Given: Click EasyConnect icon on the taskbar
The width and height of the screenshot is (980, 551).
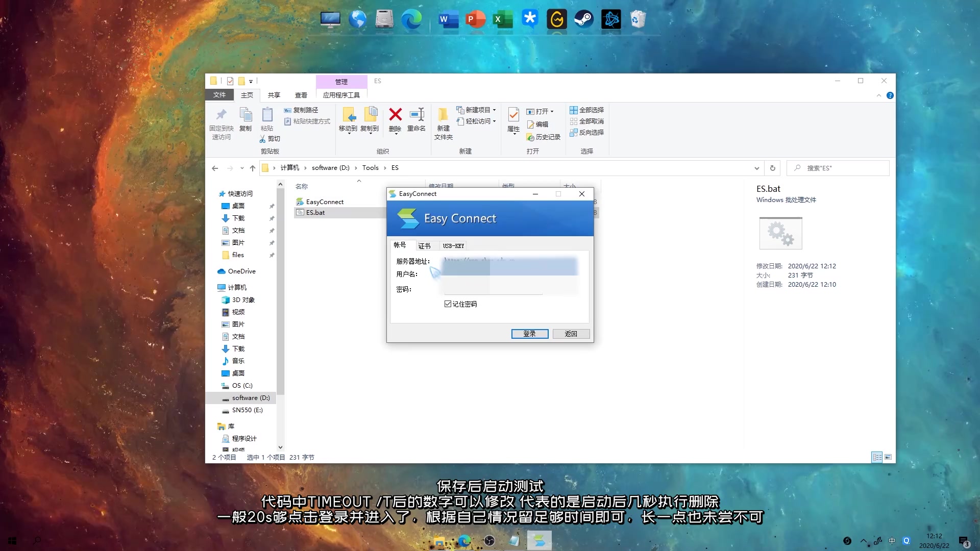Looking at the screenshot, I should pos(540,541).
